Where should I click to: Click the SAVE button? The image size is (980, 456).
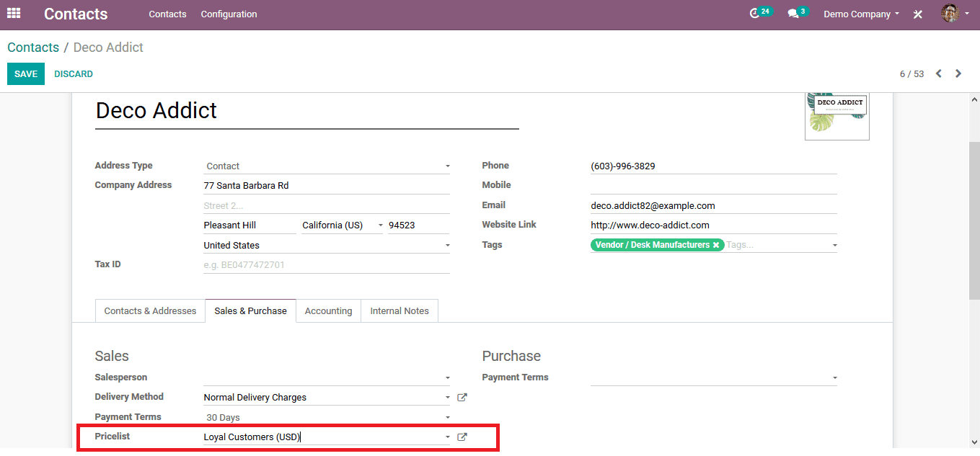coord(26,74)
